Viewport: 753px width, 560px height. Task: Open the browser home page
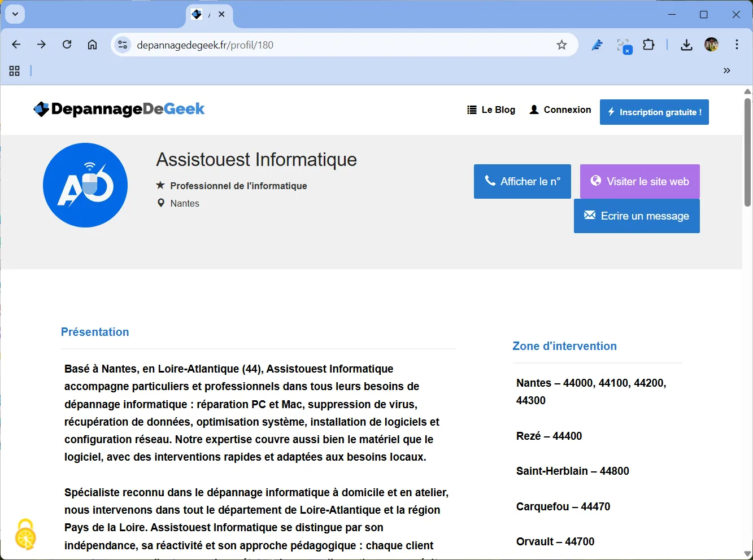click(92, 45)
